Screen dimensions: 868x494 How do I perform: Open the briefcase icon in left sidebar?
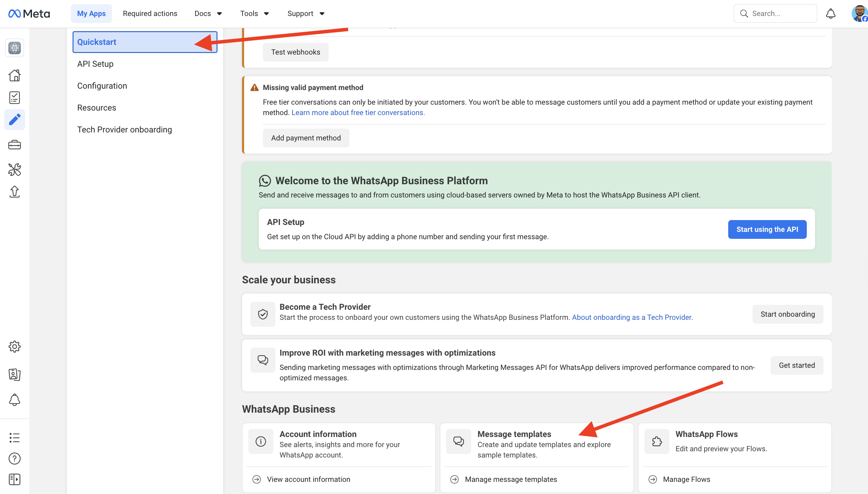click(15, 145)
